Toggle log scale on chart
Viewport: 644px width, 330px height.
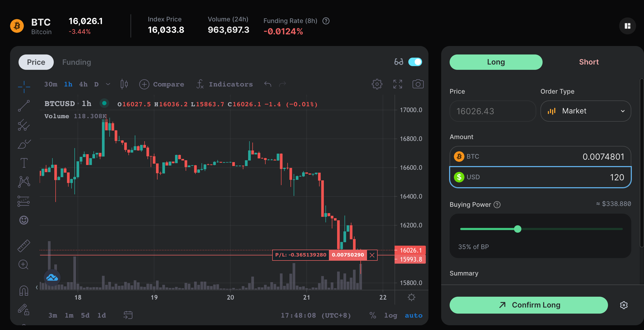[x=391, y=315]
